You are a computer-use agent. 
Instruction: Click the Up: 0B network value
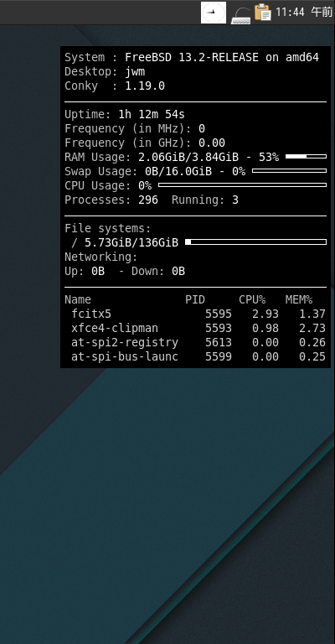coord(85,271)
